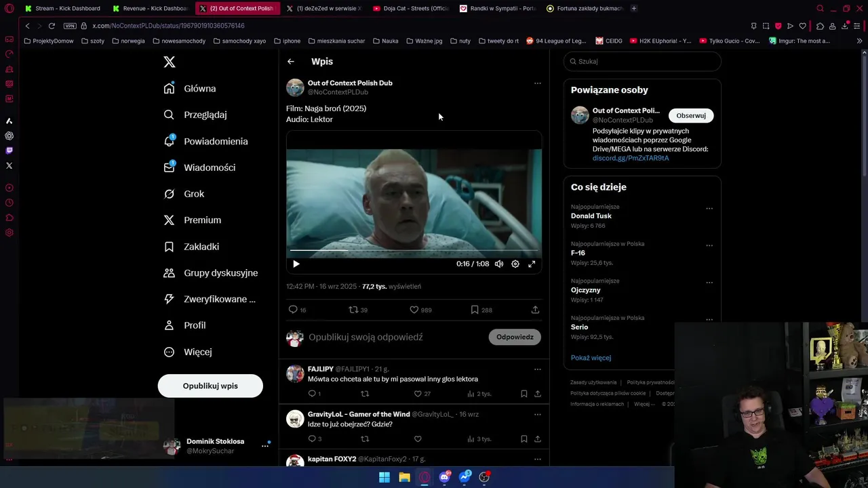Click the Odpowiedz reply button

(515, 337)
